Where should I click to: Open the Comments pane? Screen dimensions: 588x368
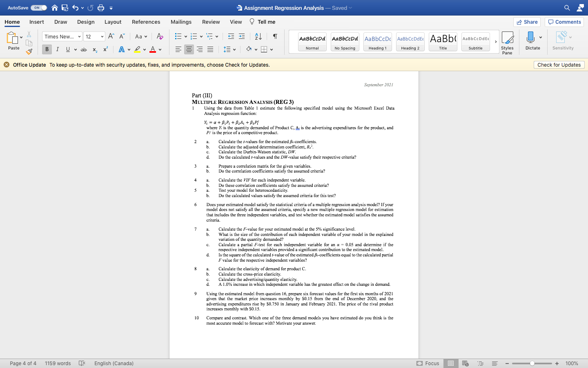click(564, 22)
